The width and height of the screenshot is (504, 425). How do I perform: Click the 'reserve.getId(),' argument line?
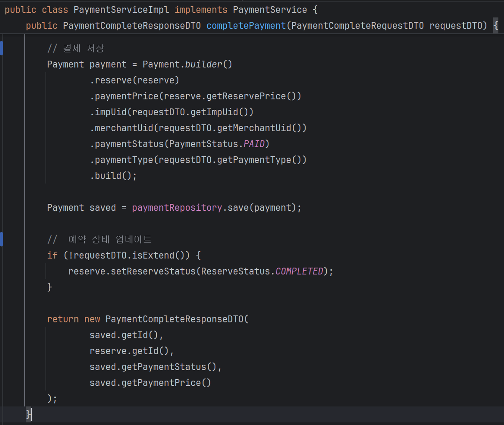132,351
